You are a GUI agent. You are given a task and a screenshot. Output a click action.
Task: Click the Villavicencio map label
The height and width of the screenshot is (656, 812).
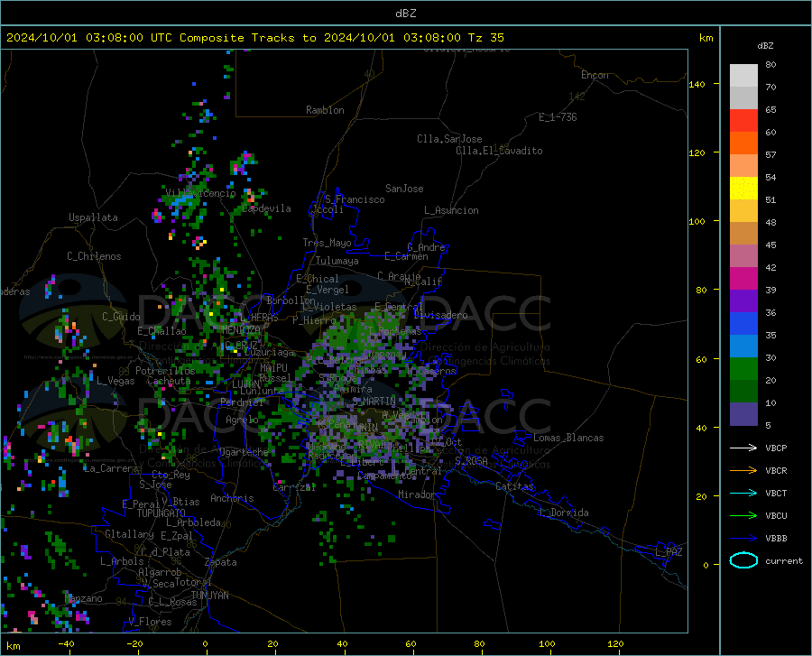tap(200, 193)
